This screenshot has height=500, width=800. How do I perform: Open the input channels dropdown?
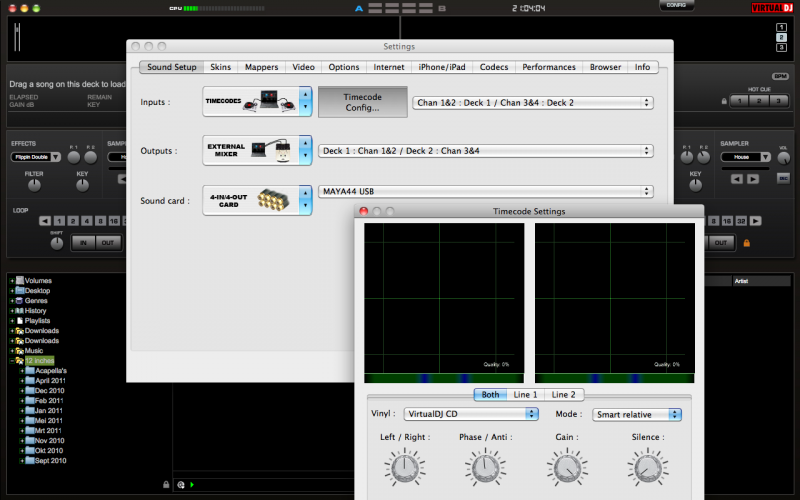point(533,103)
